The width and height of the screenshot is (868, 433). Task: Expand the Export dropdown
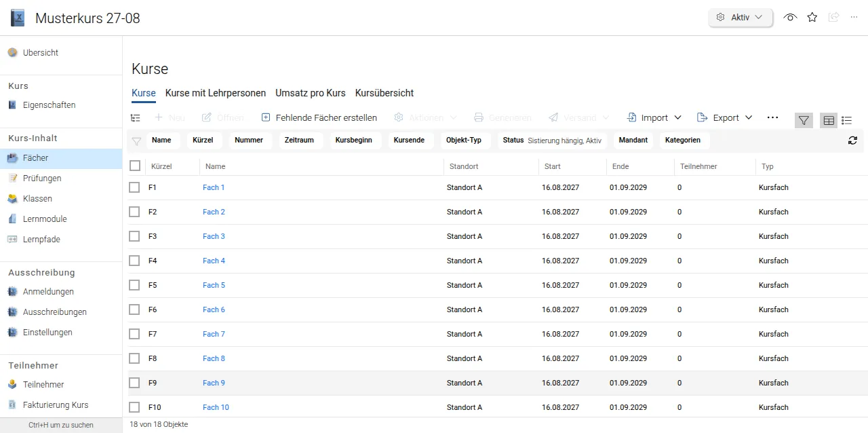725,117
